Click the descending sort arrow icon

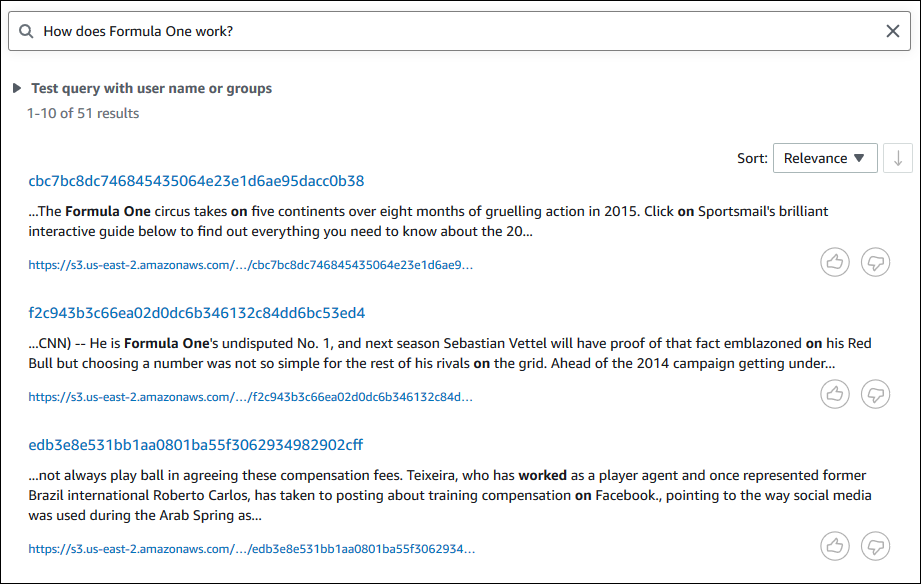click(896, 158)
